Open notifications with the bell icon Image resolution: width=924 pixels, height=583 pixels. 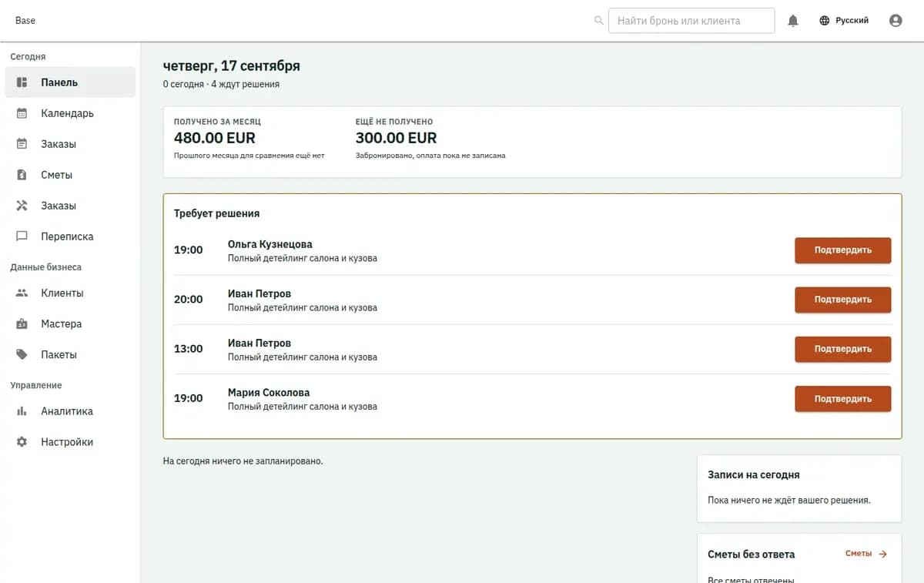[793, 21]
